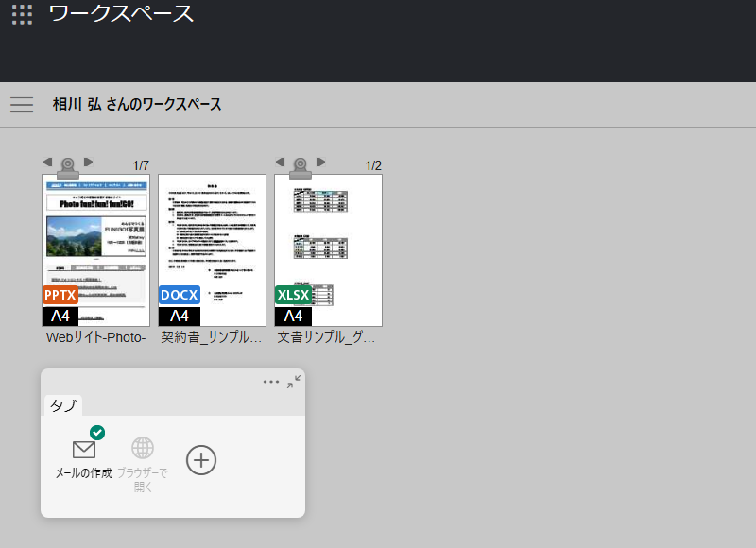756x548 pixels.
Task: Select the タブ tab
Action: coord(63,406)
